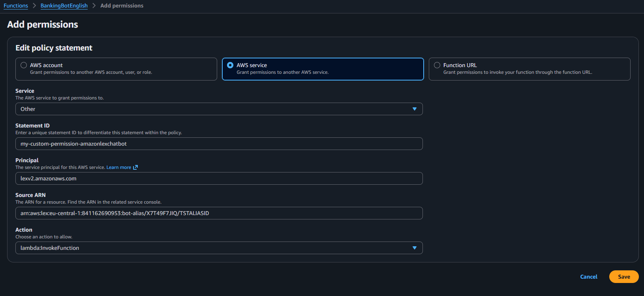
Task: Open the Learn more principal link
Action: (118, 167)
